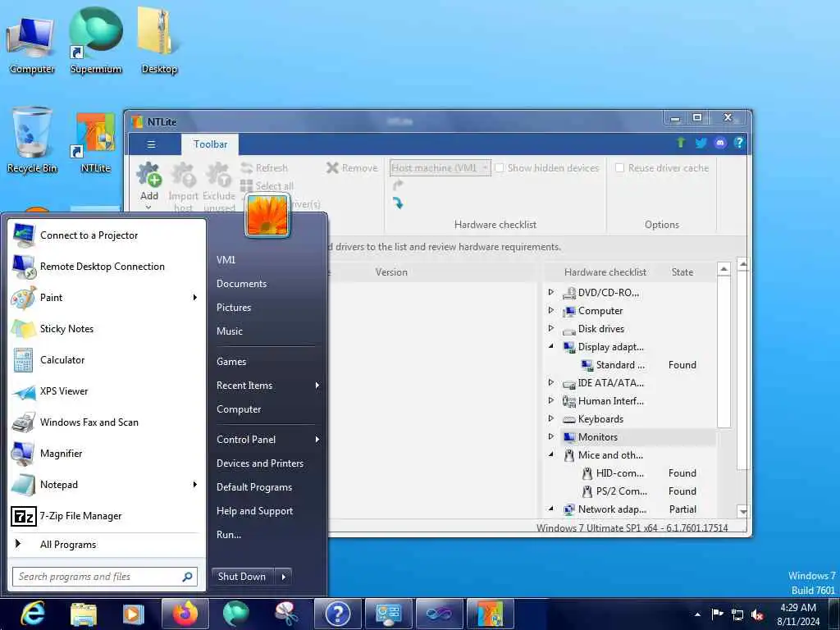
Task: Click the Remove toolbar item
Action: (352, 167)
